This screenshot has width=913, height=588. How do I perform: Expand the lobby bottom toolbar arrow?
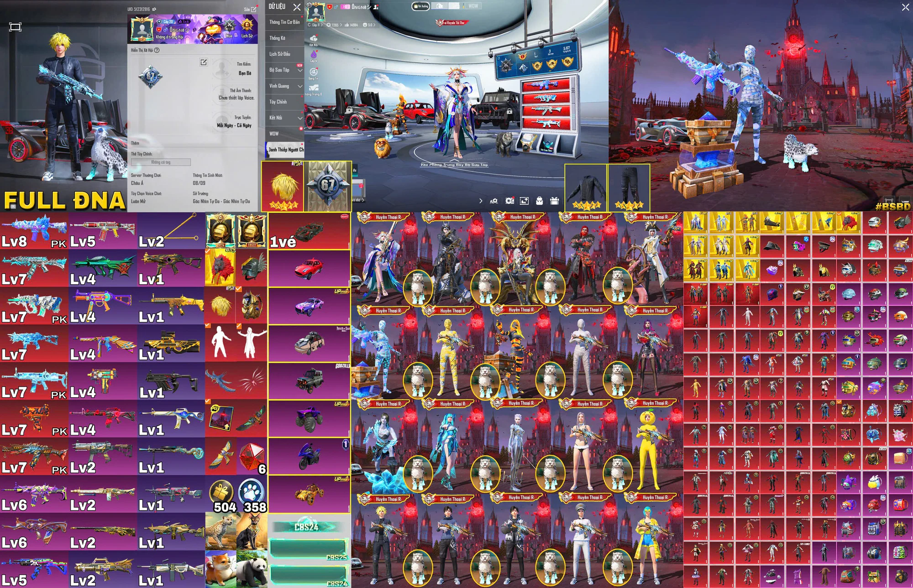481,201
